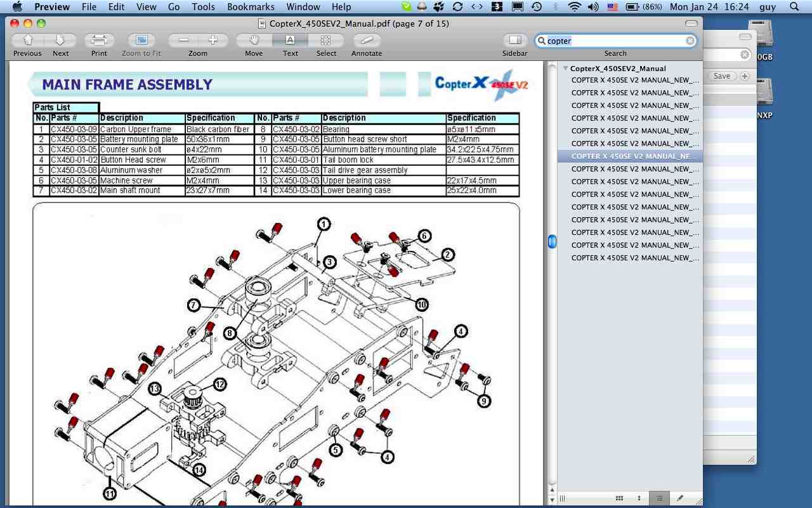Click the battery status indicator
This screenshot has height=508, width=812.
click(x=644, y=7)
